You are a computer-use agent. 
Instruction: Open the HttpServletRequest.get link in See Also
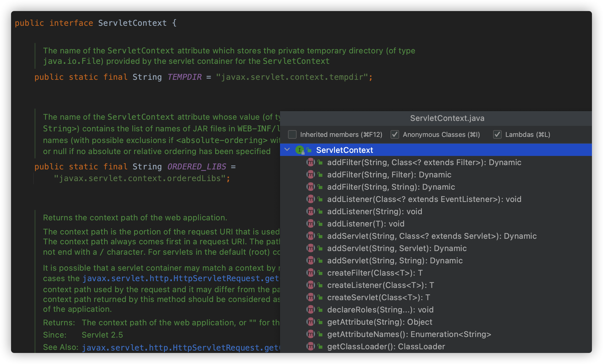pos(181,348)
